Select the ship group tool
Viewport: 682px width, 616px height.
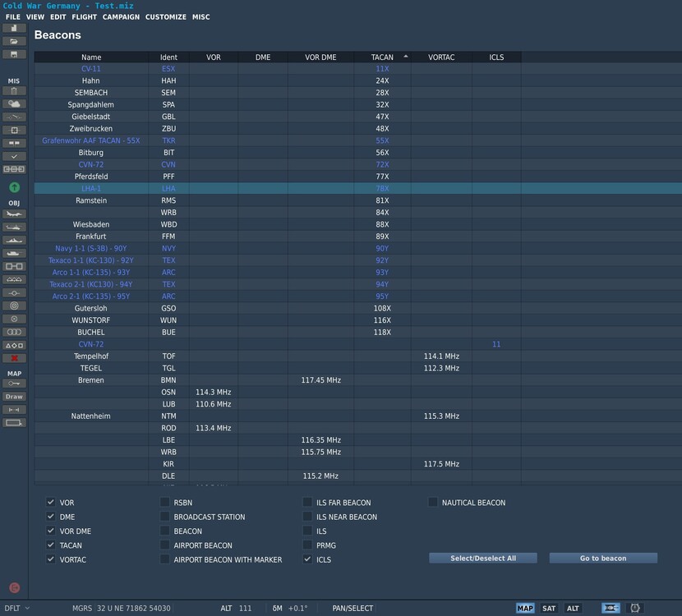tap(14, 240)
